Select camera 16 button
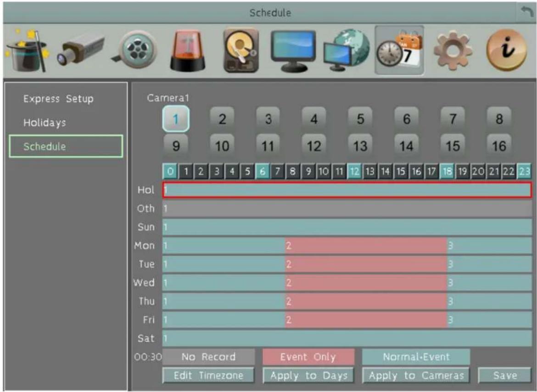Image resolution: width=537 pixels, height=392 pixels. pyautogui.click(x=499, y=146)
